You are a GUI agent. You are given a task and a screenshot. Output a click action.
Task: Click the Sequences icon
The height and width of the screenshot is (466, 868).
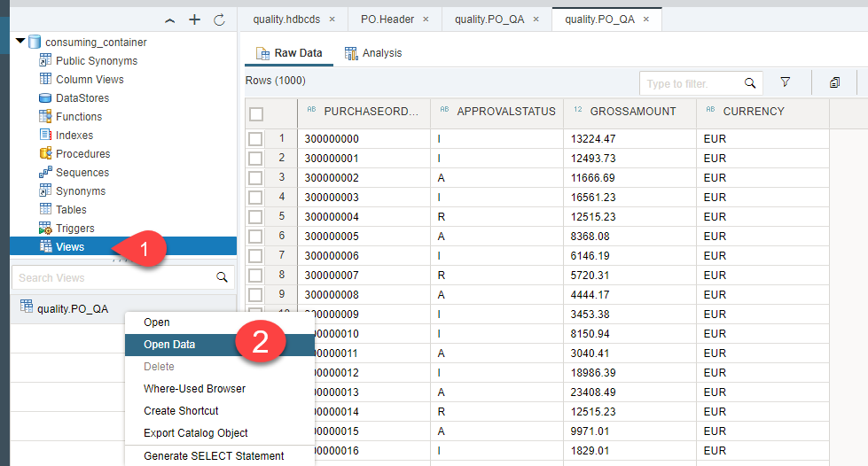(x=45, y=172)
